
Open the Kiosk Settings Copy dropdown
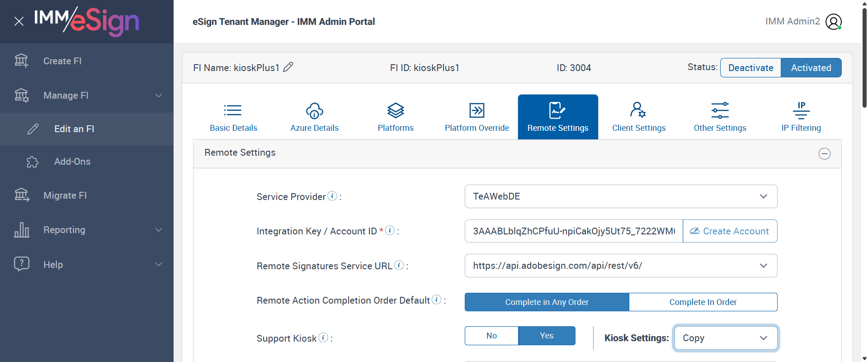[725, 338]
